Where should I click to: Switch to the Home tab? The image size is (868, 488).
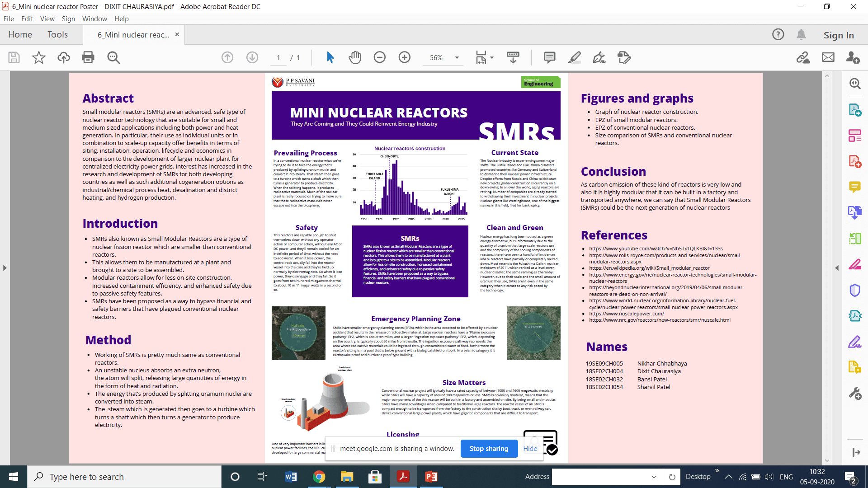20,34
